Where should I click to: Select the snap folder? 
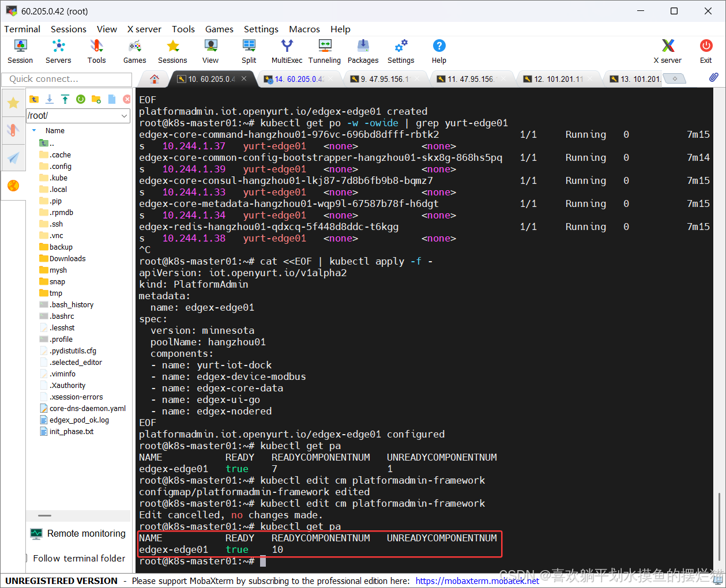[x=57, y=281]
